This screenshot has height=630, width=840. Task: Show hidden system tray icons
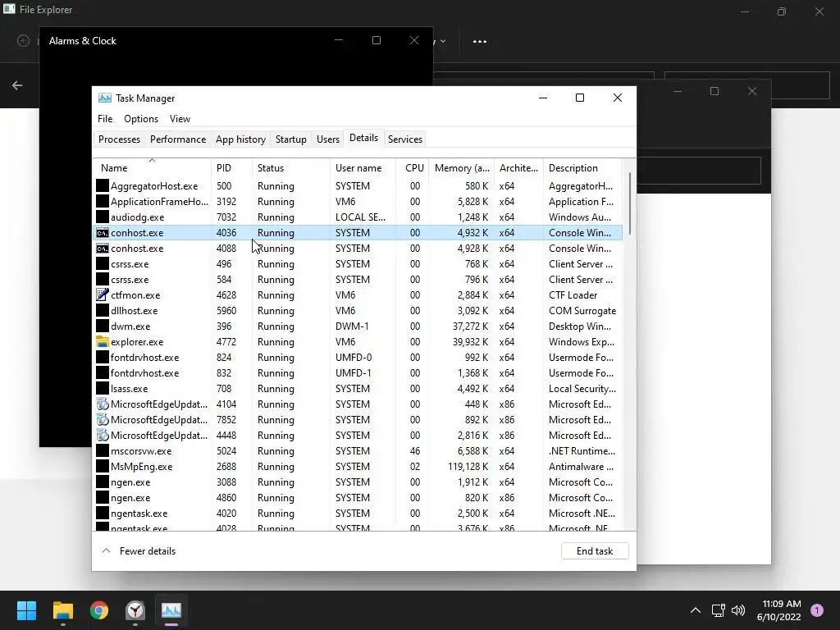tap(696, 610)
